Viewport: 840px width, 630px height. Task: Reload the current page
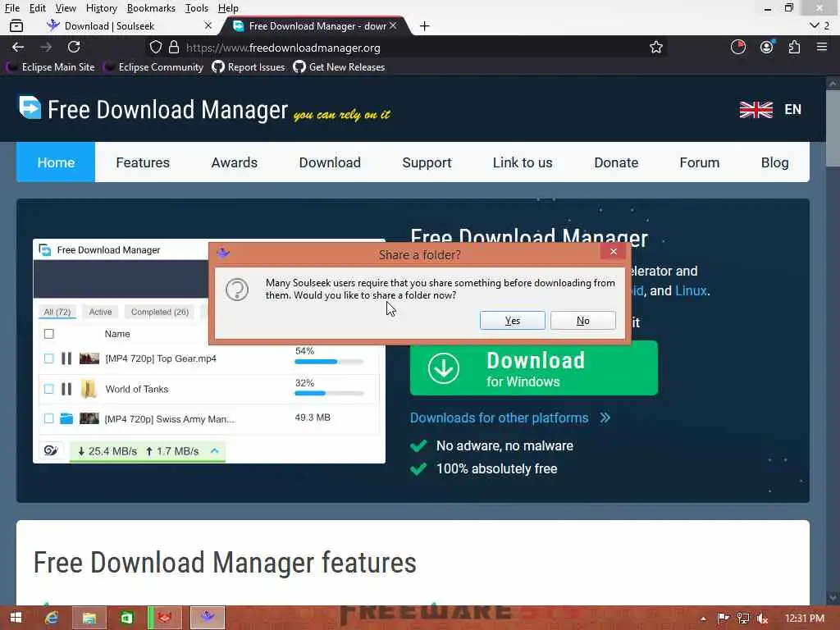click(x=74, y=47)
